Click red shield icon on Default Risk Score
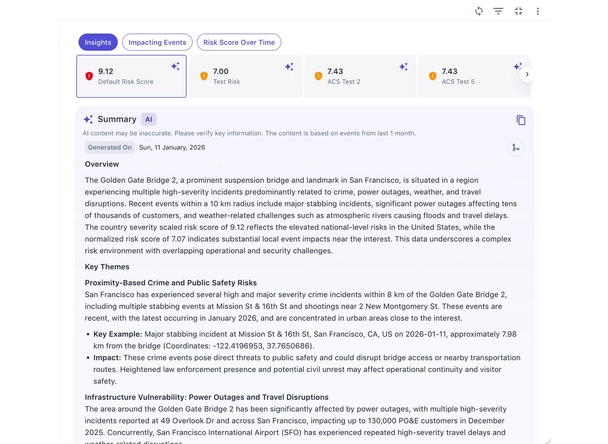The height and width of the screenshot is (444, 608). (x=89, y=76)
